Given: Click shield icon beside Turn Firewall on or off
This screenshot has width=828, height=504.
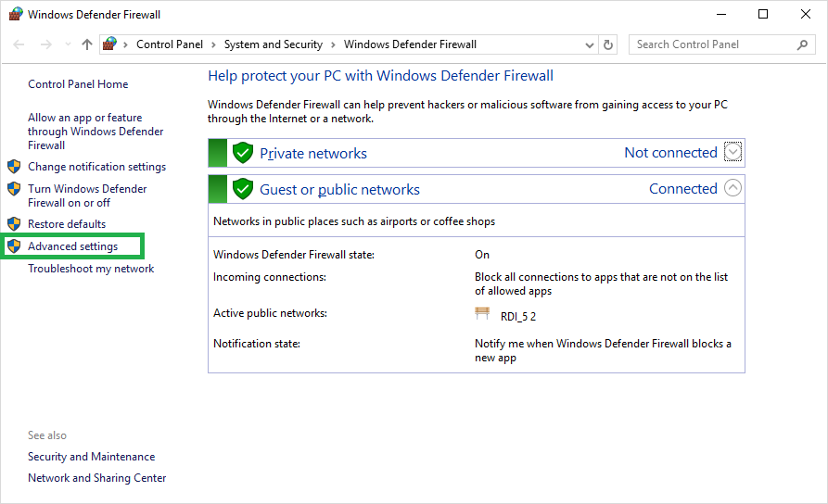Looking at the screenshot, I should pyautogui.click(x=14, y=188).
